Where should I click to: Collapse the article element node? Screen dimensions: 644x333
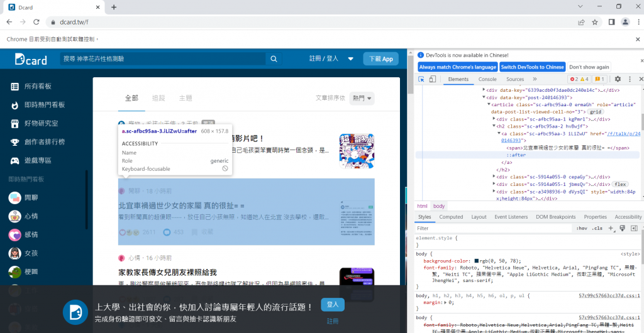(489, 104)
